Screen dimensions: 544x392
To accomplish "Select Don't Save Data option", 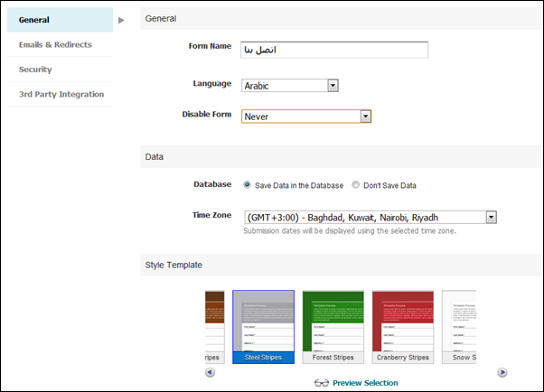I will [x=356, y=185].
